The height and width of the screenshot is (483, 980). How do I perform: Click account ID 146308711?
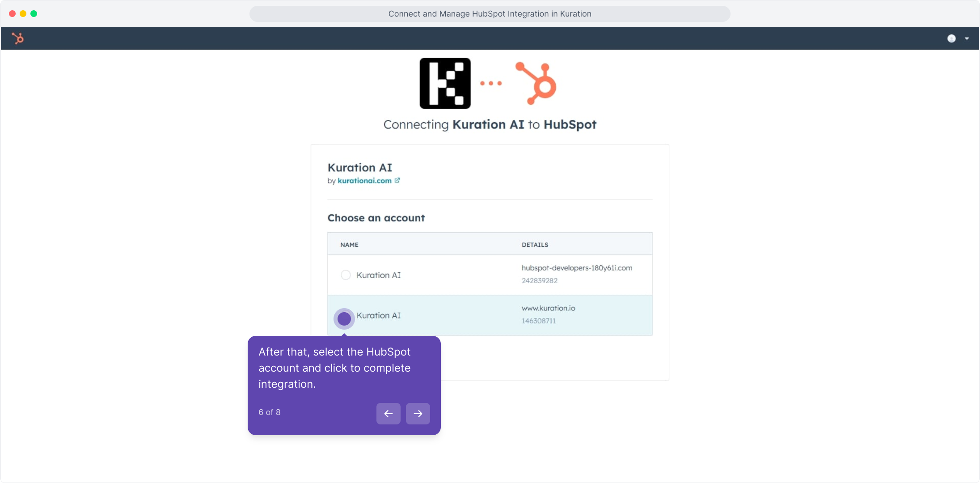(538, 321)
